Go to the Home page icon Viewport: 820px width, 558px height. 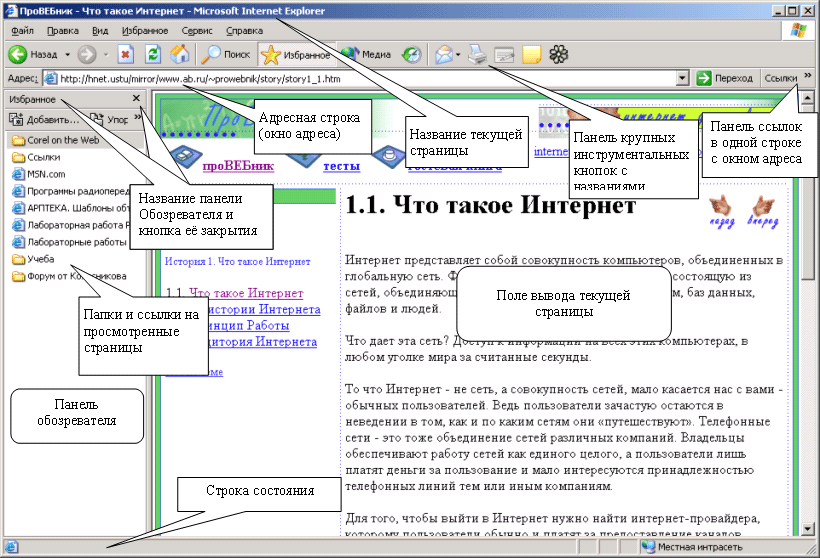click(180, 55)
